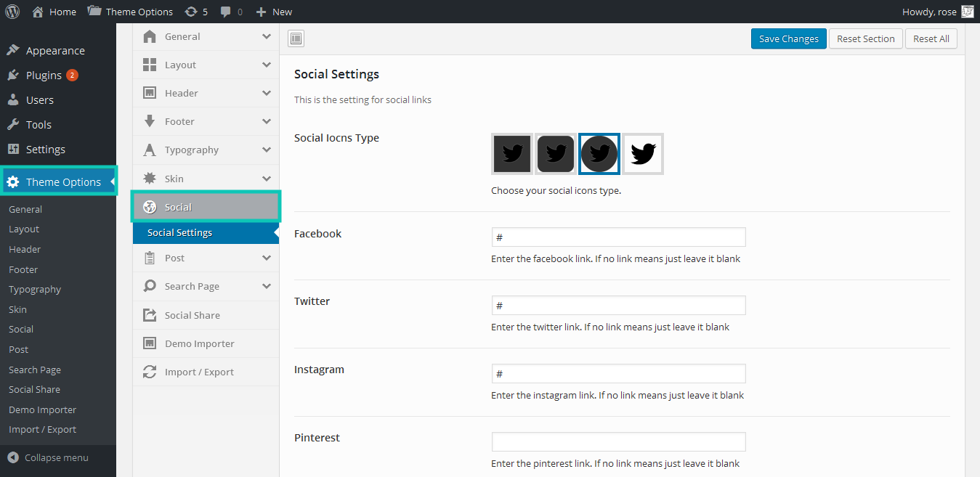The image size is (980, 477).
Task: Focus the Twitter link input field
Action: pyautogui.click(x=618, y=306)
